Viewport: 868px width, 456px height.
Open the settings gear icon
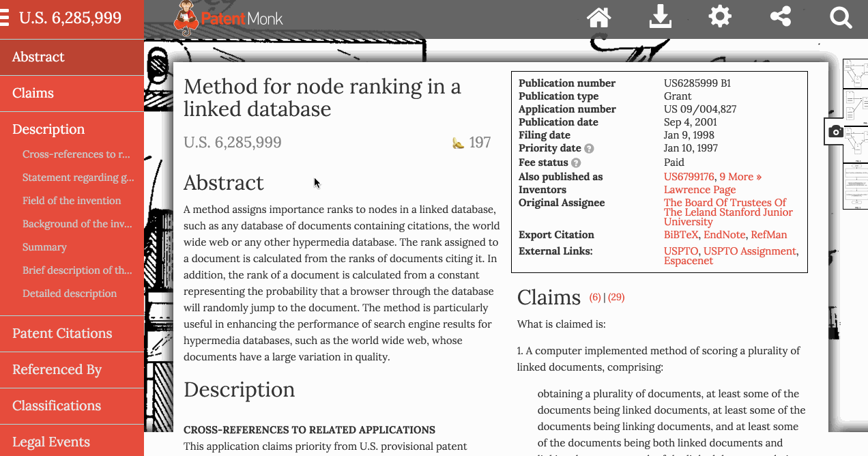720,16
